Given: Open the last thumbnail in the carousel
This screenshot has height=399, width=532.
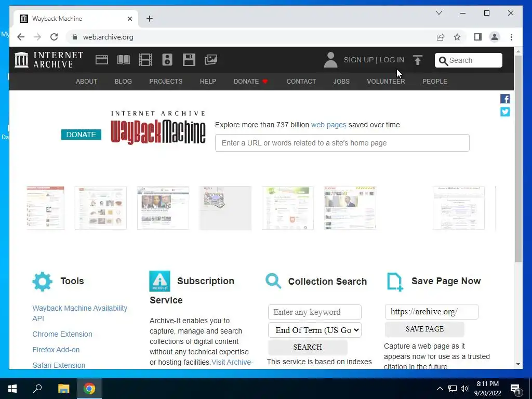Looking at the screenshot, I should [458, 208].
